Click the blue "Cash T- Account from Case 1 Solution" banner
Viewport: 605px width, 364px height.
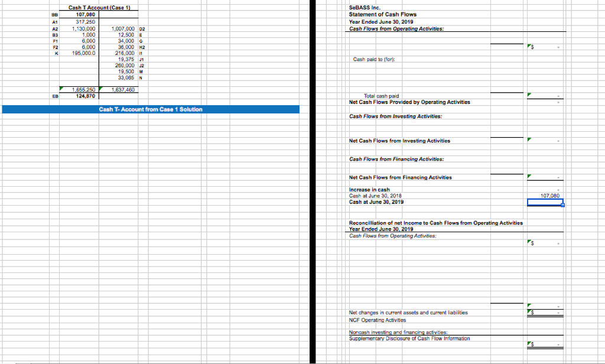(151, 109)
